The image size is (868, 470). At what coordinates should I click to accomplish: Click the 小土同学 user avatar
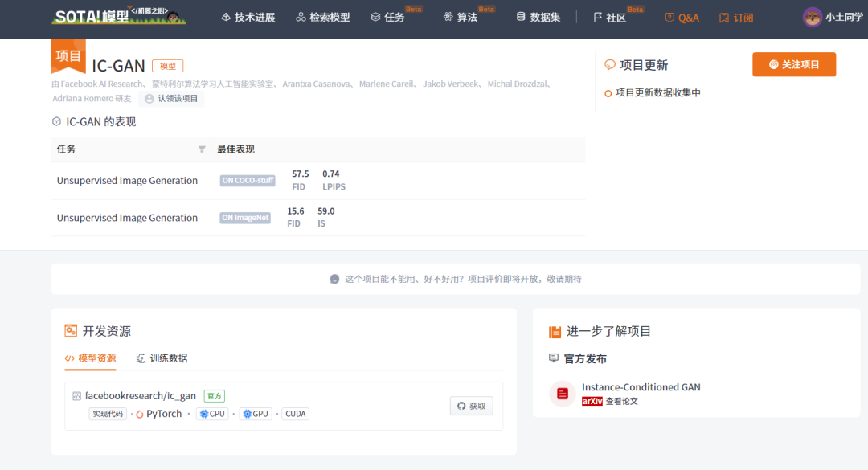(x=812, y=17)
